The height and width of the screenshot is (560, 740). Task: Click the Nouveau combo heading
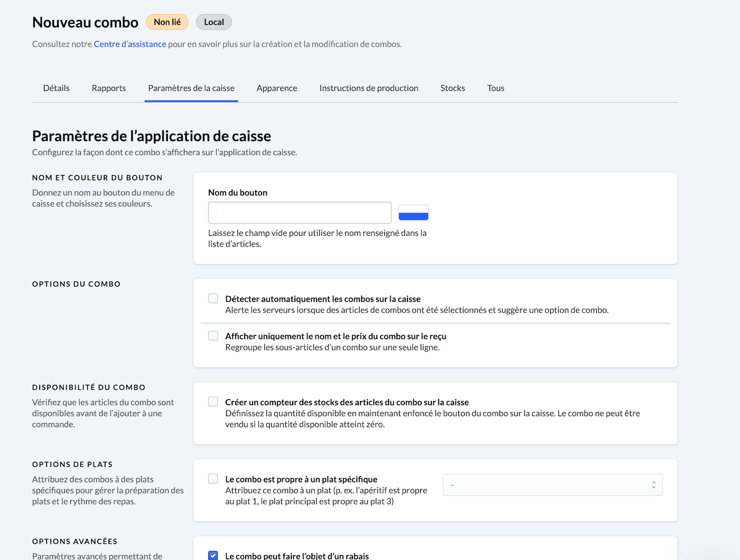pos(85,22)
